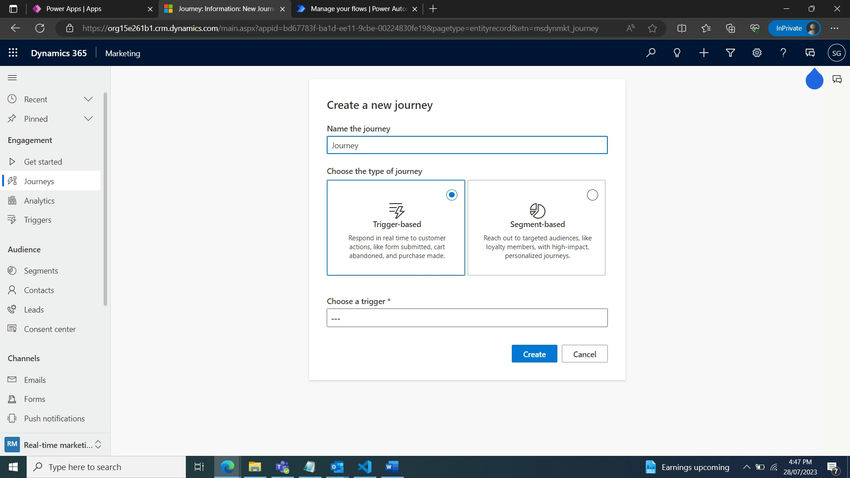Viewport: 850px width, 478px height.
Task: Click the Cancel button
Action: pos(584,354)
